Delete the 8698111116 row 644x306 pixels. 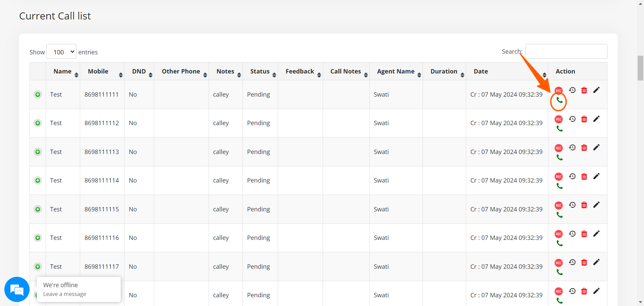584,234
